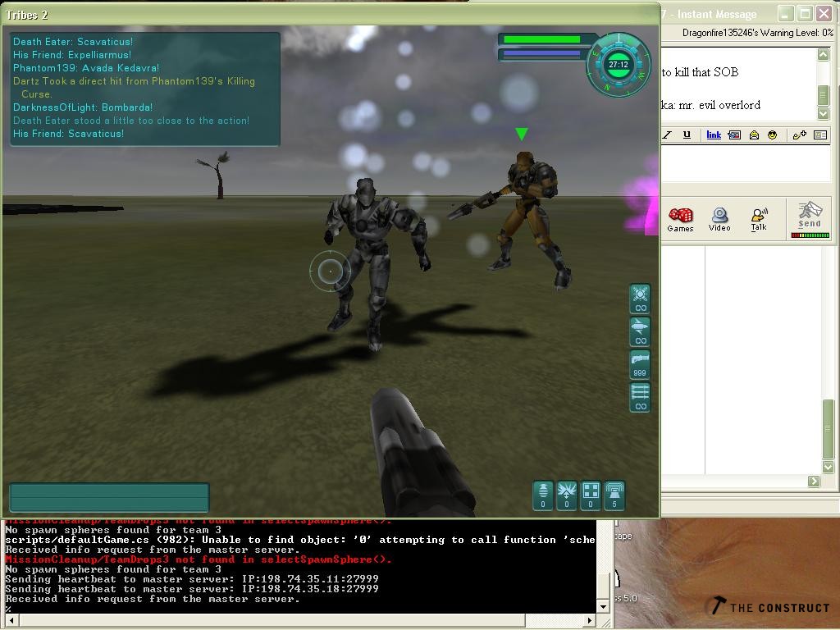Click the blue energy bar in Tribes HUD
The image size is (840, 630).
[x=541, y=53]
